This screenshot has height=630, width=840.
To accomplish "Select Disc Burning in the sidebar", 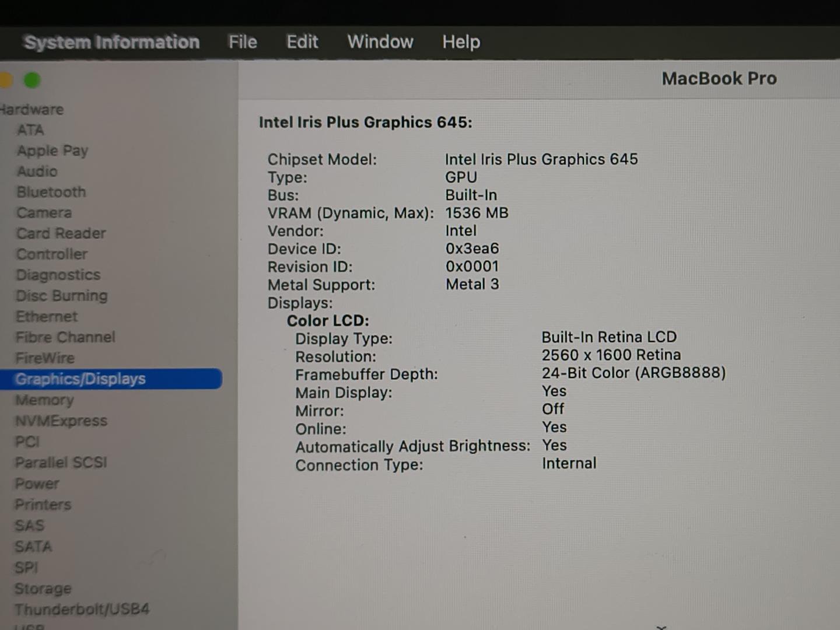I will [62, 296].
